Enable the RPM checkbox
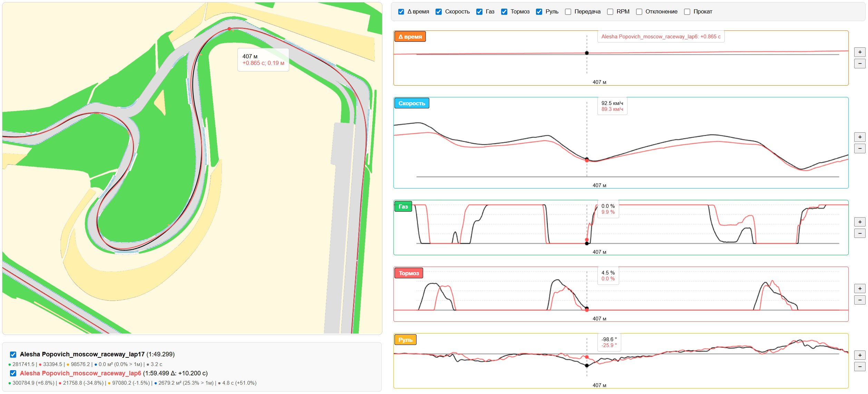The height and width of the screenshot is (394, 868). 610,12
